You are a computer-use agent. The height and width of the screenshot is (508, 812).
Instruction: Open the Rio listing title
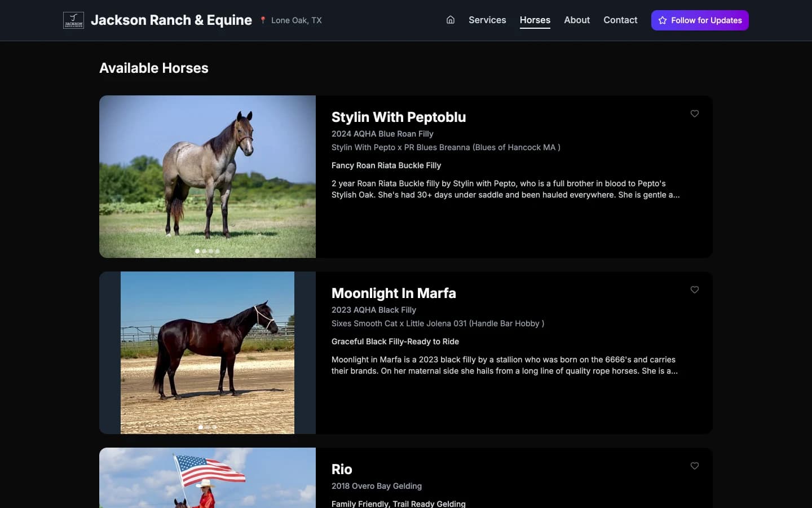tap(342, 469)
